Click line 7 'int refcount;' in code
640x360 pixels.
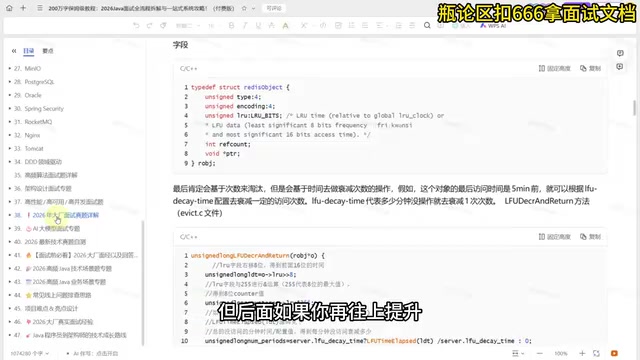point(227,144)
